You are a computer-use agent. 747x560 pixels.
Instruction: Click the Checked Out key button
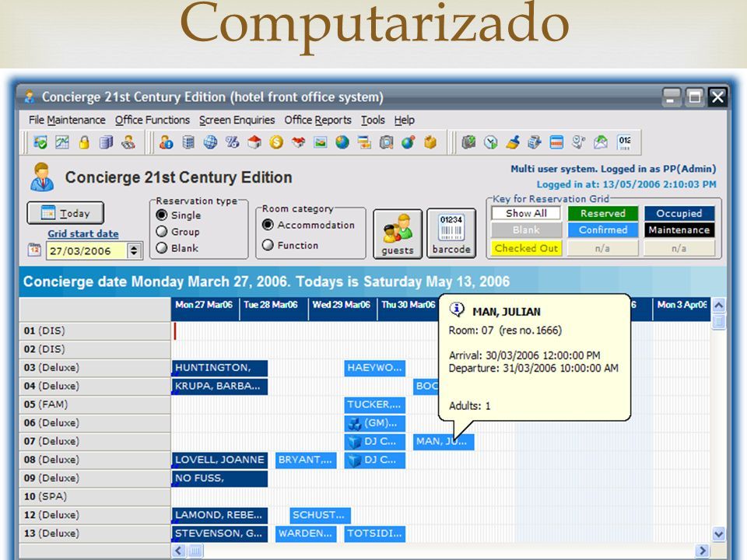526,248
